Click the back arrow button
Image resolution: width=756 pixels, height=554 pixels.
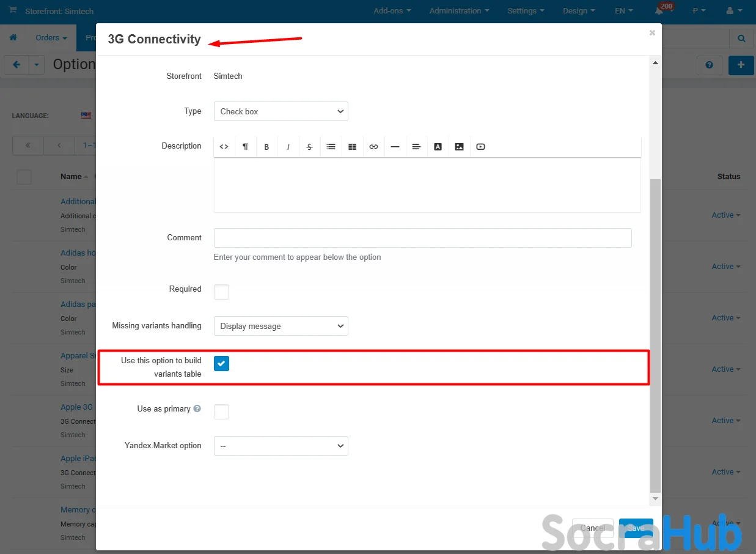(17, 65)
